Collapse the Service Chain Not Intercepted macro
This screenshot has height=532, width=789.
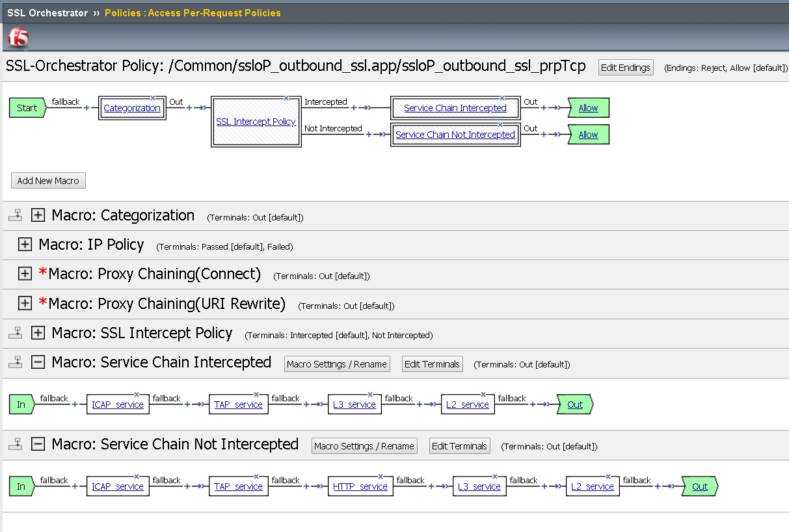38,444
